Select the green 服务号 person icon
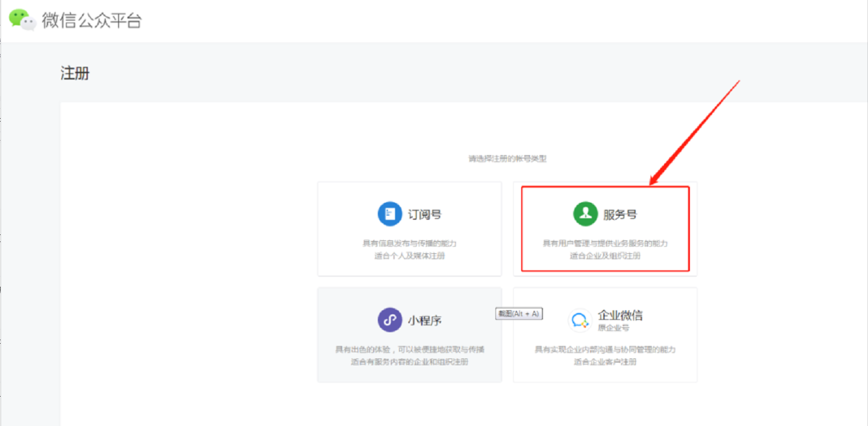Viewport: 868px width, 426px height. pos(585,214)
